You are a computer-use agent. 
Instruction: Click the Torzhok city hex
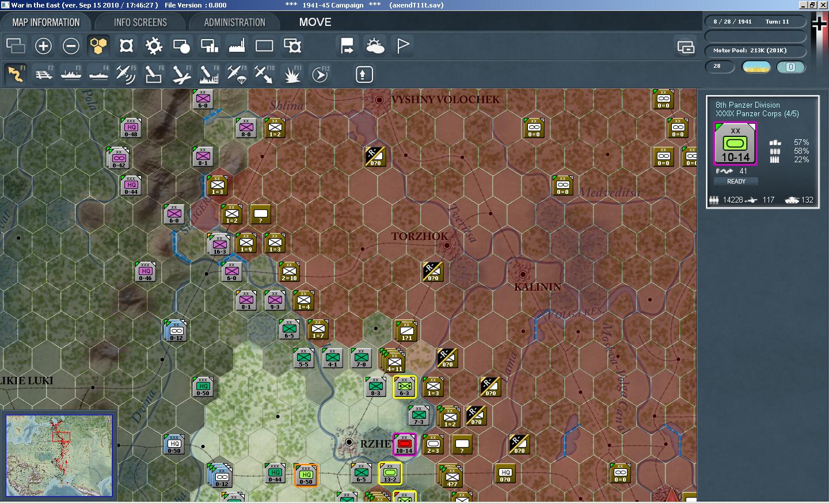(x=447, y=245)
